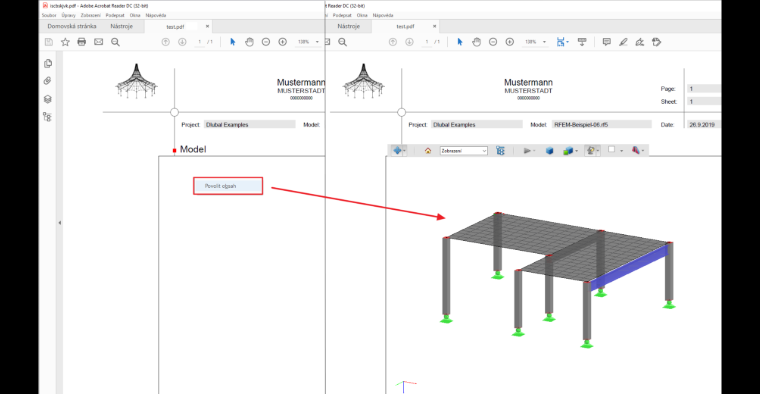
Task: Click the 3D home default view icon
Action: click(428, 151)
